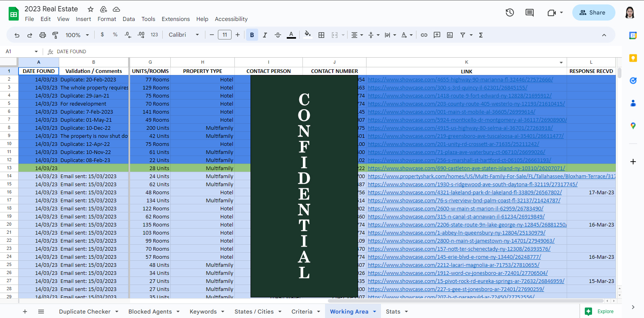Image resolution: width=644 pixels, height=318 pixels.
Task: Open Google Tasks side panel
Action: click(633, 81)
